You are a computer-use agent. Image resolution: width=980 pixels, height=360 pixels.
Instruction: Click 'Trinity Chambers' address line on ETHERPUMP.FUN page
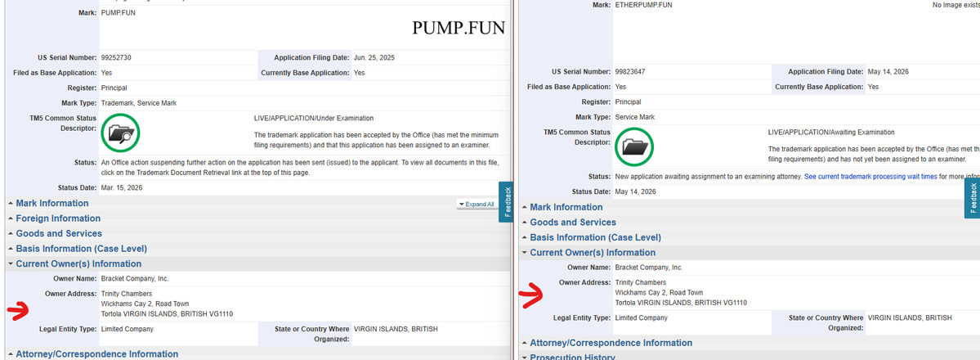[x=641, y=282]
